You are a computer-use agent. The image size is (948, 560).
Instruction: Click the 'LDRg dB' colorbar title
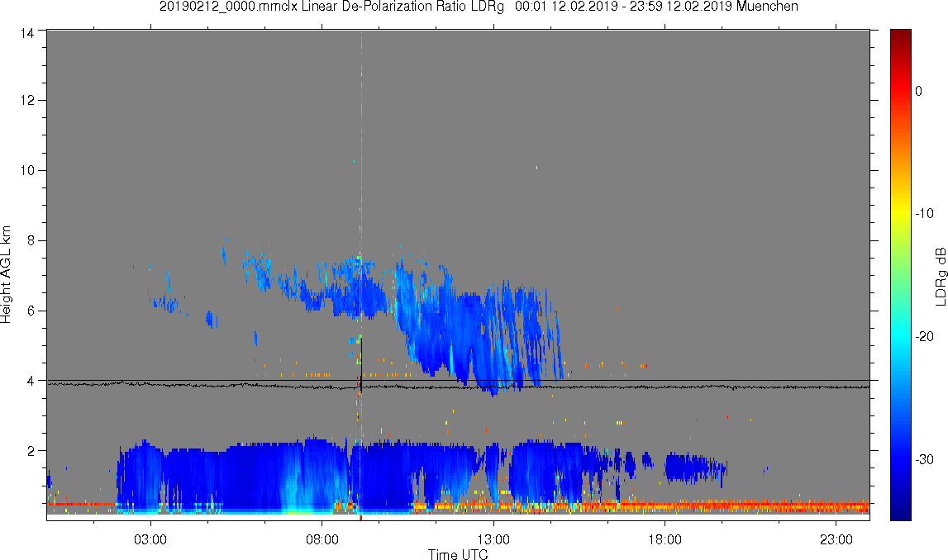point(941,276)
